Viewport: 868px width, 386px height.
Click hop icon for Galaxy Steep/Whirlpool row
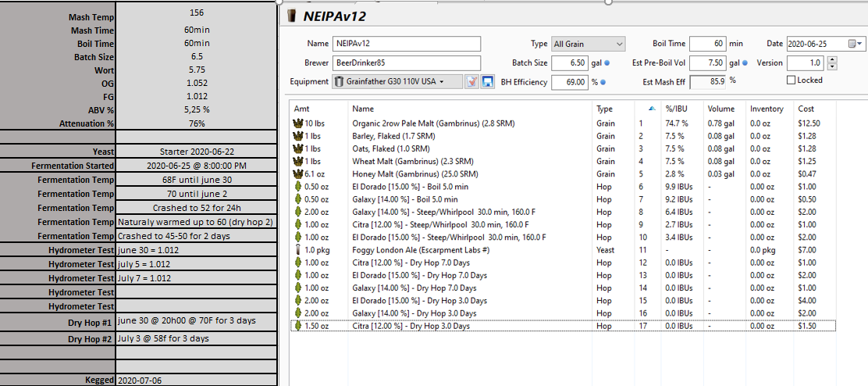click(298, 212)
